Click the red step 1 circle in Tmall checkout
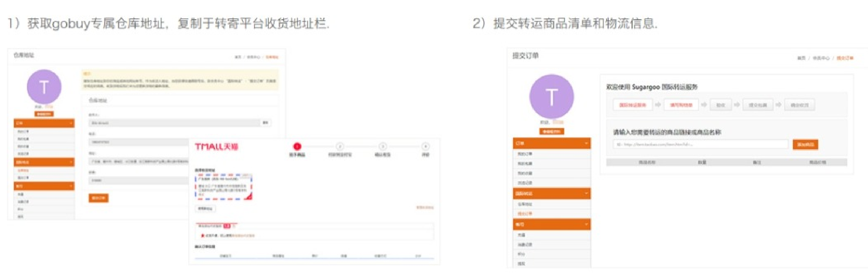Image resolution: width=868 pixels, height=279 pixels. pyautogui.click(x=297, y=146)
